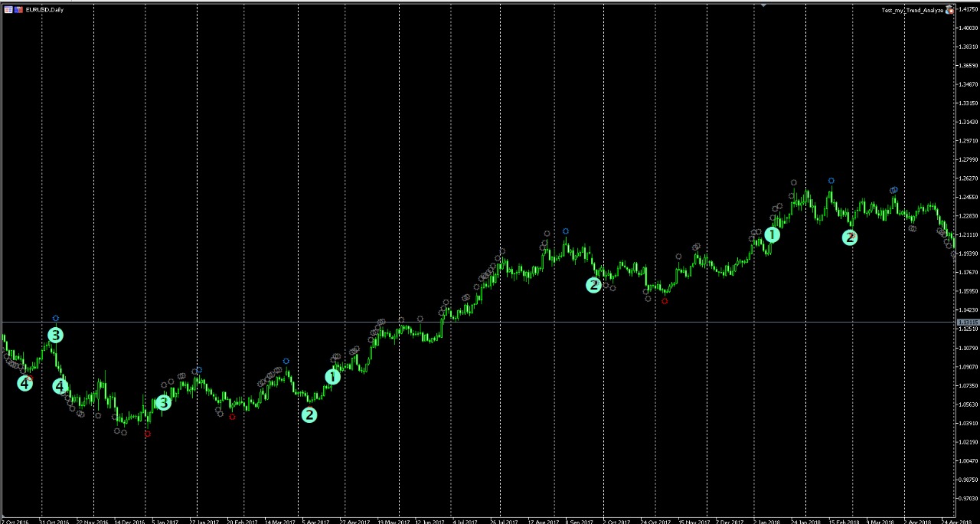This screenshot has height=524, width=980.
Task: Click the 24 Oct 2017 date label
Action: tap(655, 521)
